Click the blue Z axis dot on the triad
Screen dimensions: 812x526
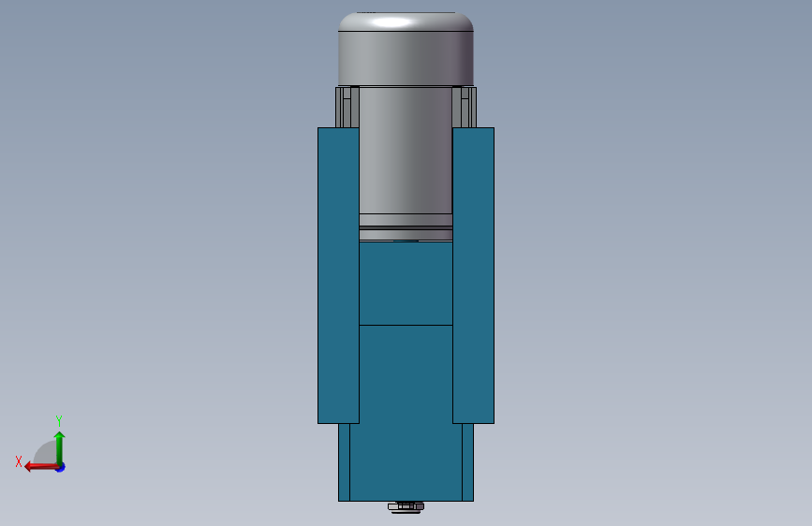coord(61,467)
